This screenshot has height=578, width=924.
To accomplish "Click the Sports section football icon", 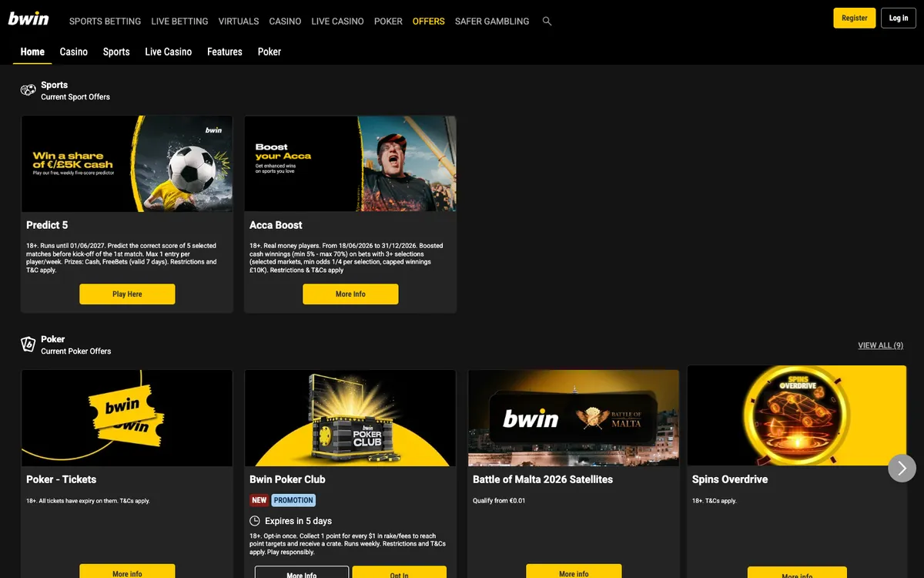I will point(28,90).
